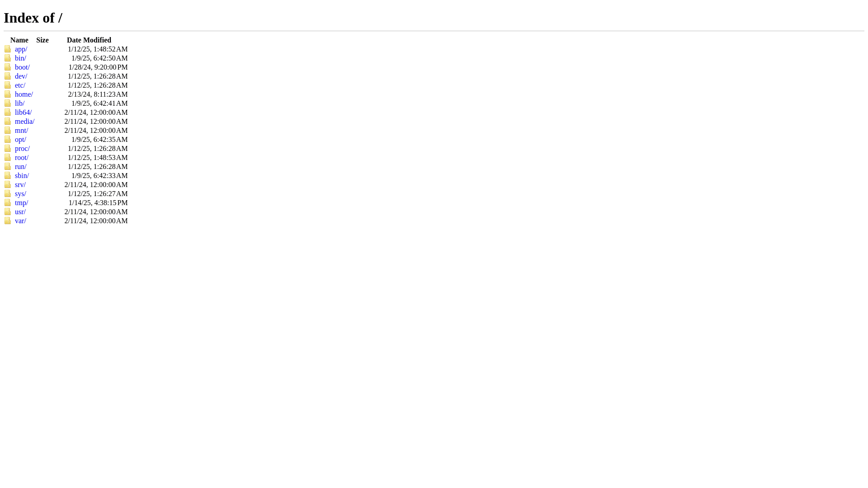Select the folder icon next to proc/
This screenshot has width=868, height=488.
pos(8,148)
